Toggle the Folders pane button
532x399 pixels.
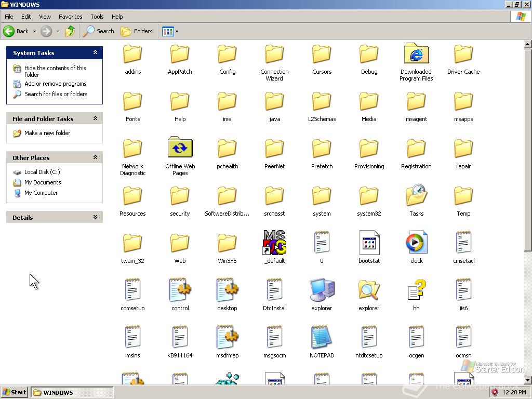137,31
